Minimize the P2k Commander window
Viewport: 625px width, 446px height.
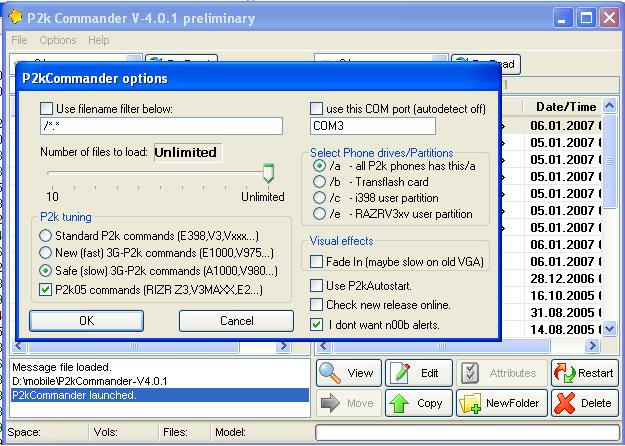pyautogui.click(x=563, y=18)
